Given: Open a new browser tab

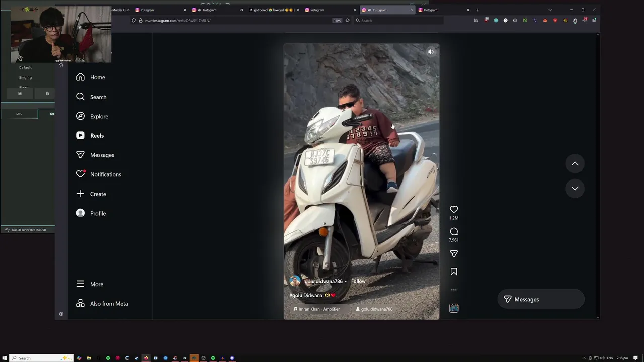Looking at the screenshot, I should tap(477, 10).
